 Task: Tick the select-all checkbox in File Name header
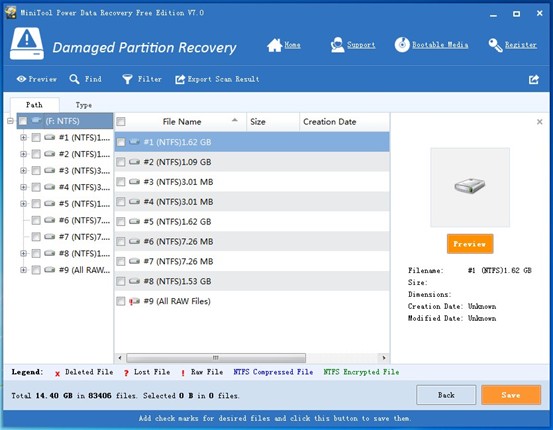121,122
